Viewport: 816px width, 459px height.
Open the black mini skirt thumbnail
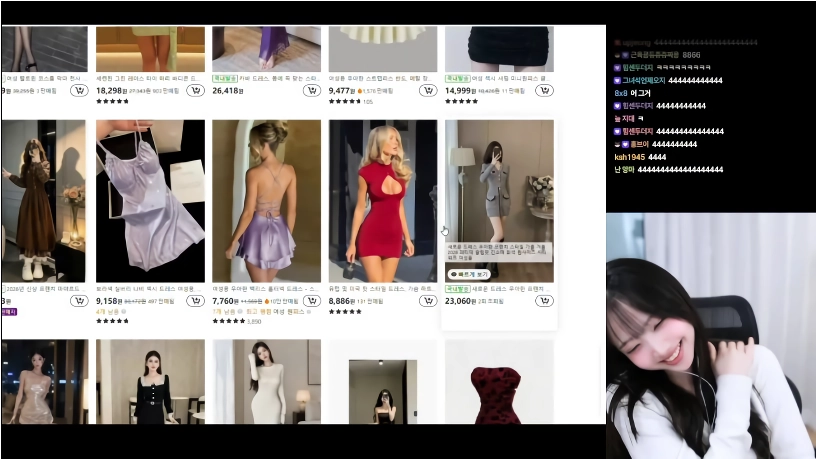point(499,49)
